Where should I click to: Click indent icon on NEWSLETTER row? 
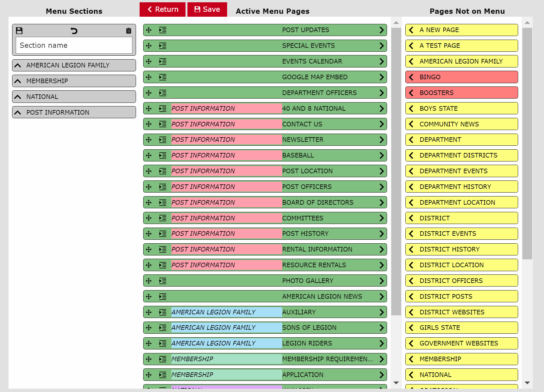pyautogui.click(x=163, y=140)
